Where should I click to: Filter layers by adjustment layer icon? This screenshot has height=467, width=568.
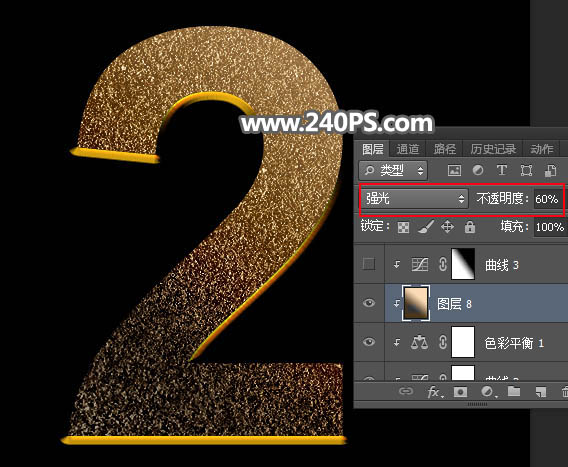coord(478,170)
